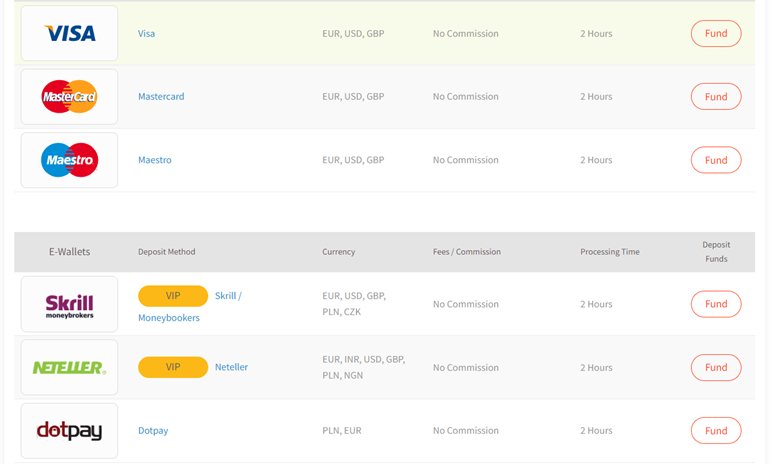Click the Dotpay logo icon
This screenshot has width=780, height=464.
(x=69, y=431)
